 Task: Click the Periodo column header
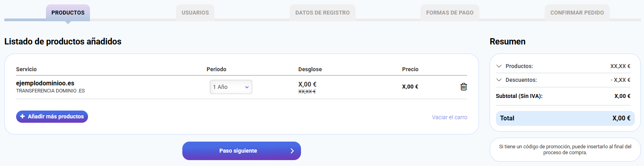click(217, 69)
